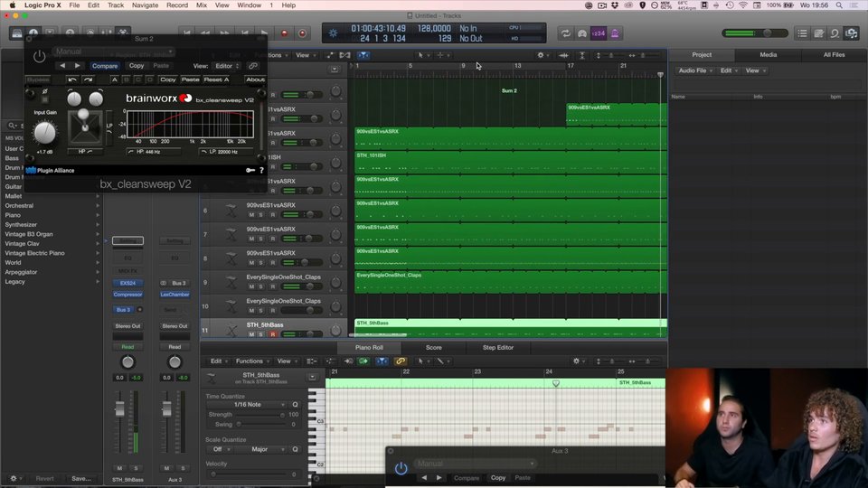Click Paste button in brainworx toolbar

[190, 80]
